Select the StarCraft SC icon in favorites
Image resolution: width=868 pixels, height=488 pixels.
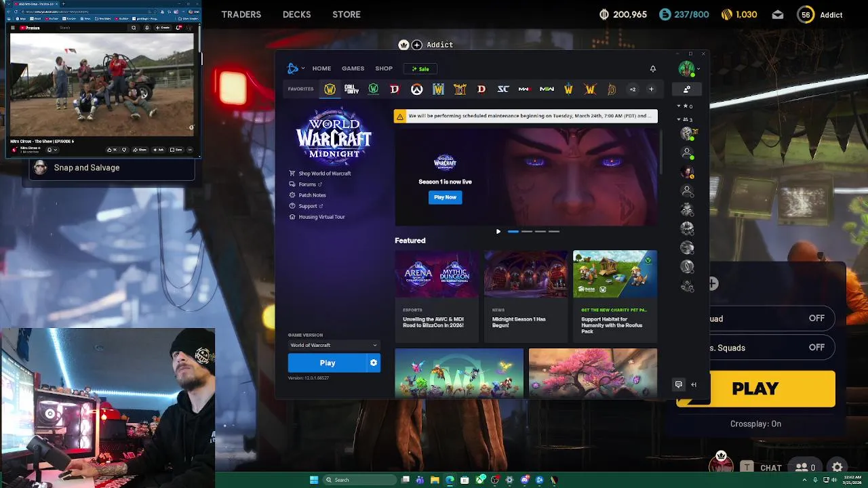point(503,89)
